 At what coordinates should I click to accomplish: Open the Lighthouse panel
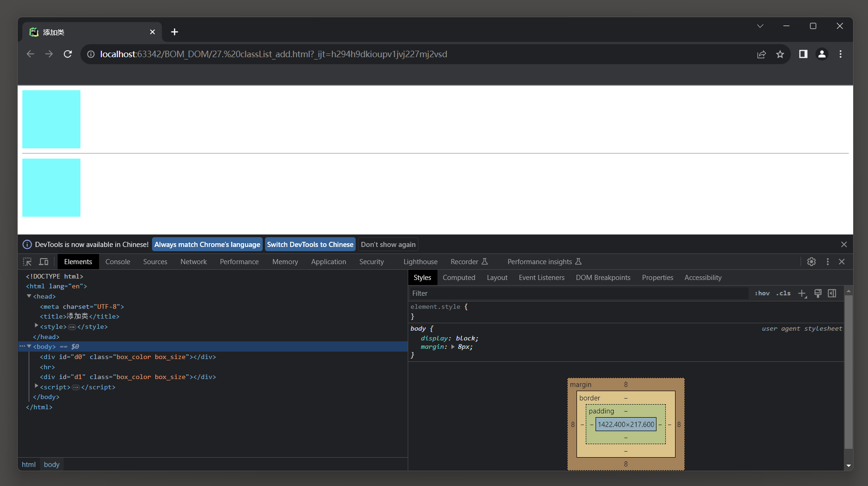click(x=420, y=262)
